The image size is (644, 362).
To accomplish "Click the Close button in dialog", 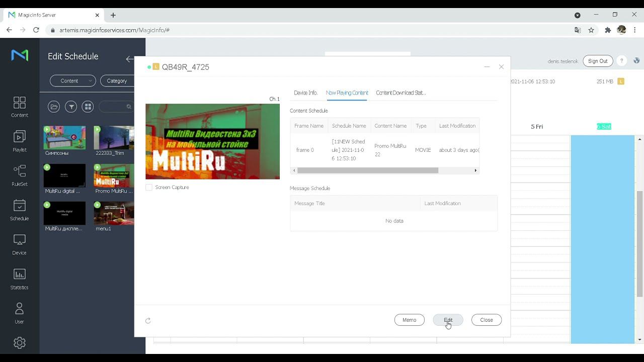I will coord(487,320).
